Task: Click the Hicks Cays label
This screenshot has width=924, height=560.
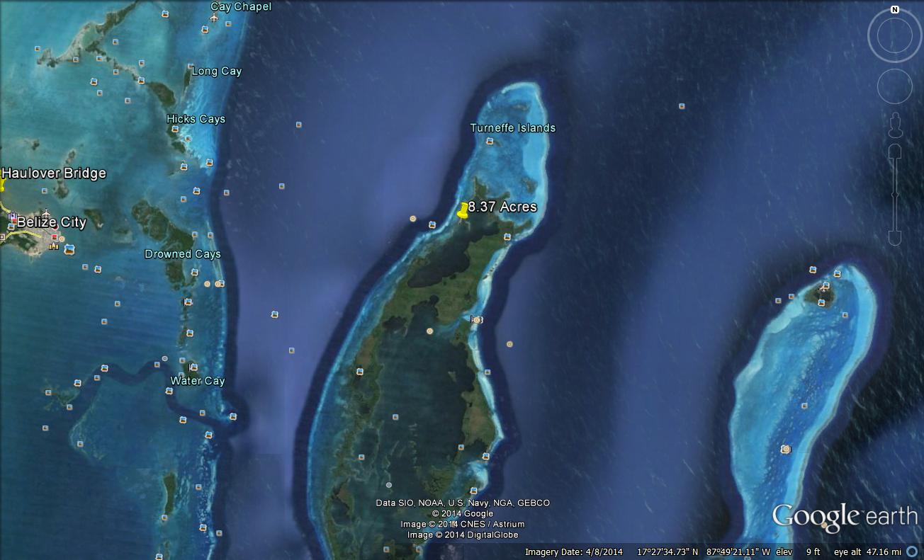Action: coord(196,119)
